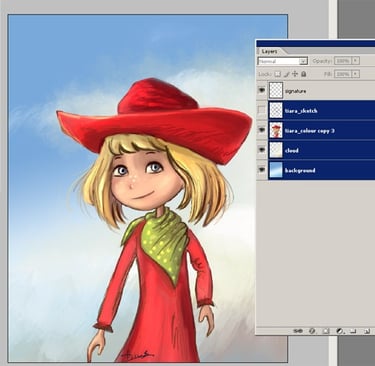Show the tiara_sketch layer
Image resolution: width=375 pixels, height=366 pixels.
(x=262, y=110)
